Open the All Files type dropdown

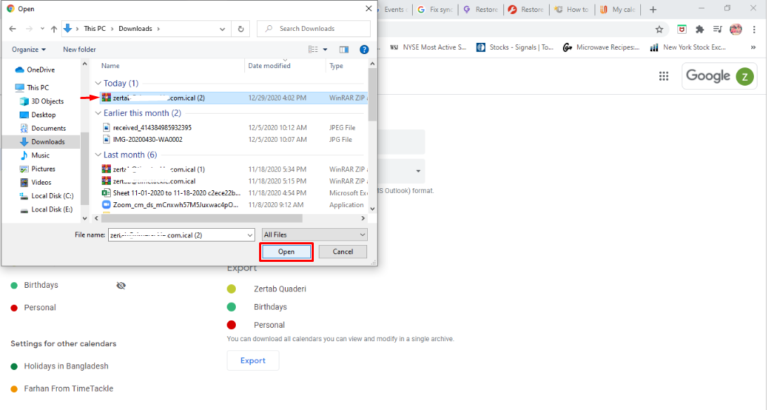pyautogui.click(x=314, y=235)
